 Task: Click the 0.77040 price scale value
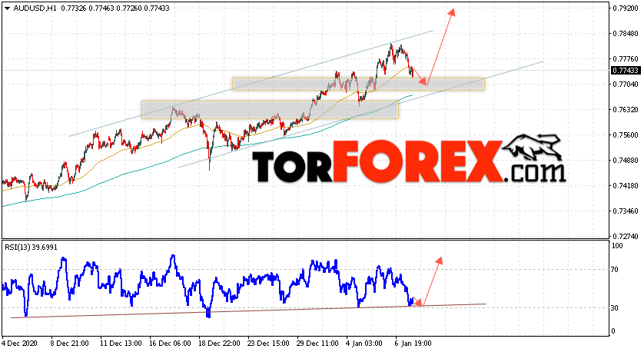click(x=625, y=85)
